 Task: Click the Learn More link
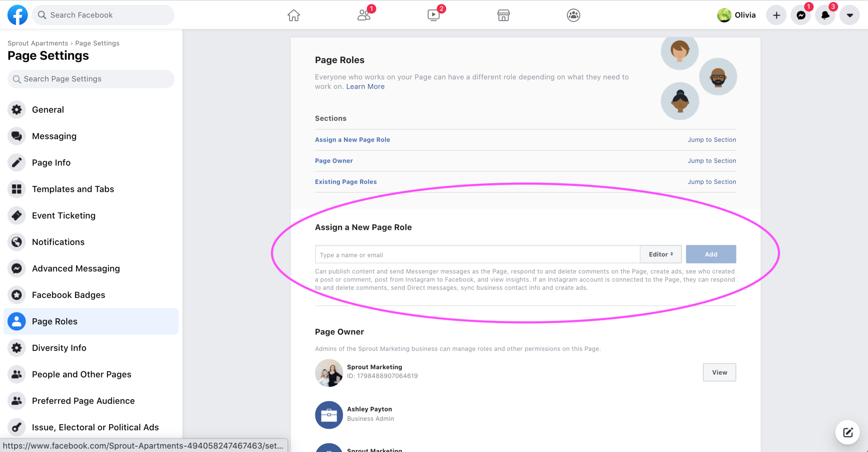(365, 86)
